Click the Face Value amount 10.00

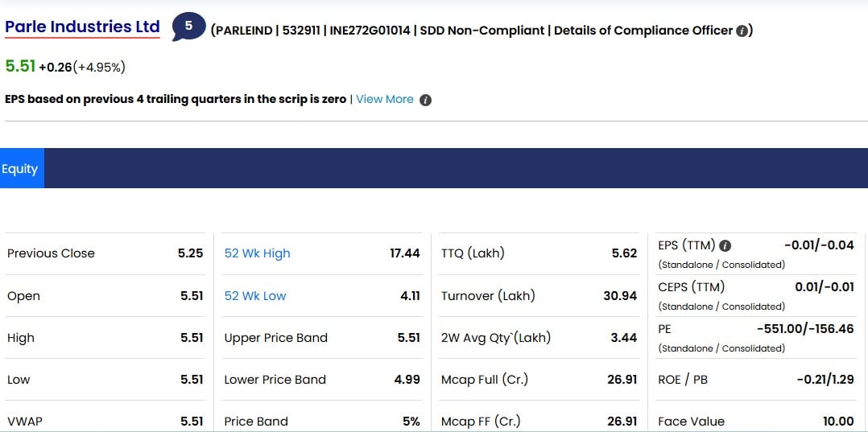pyautogui.click(x=838, y=422)
